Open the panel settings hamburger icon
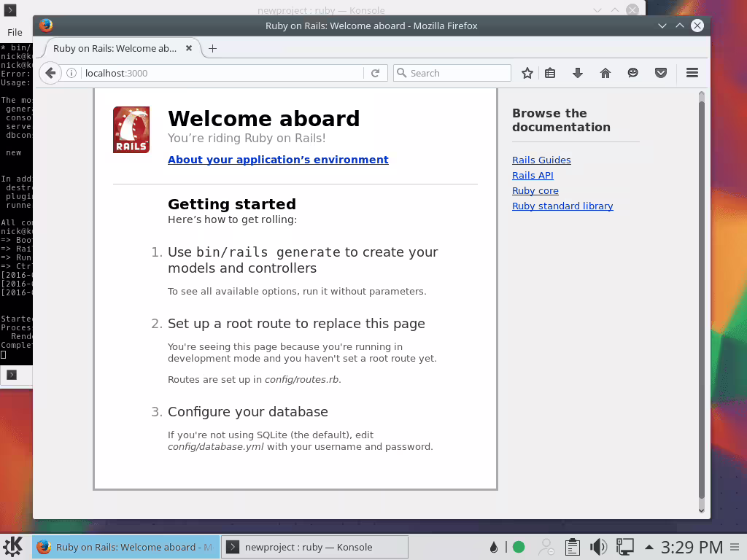This screenshot has height=560, width=747. pyautogui.click(x=735, y=547)
